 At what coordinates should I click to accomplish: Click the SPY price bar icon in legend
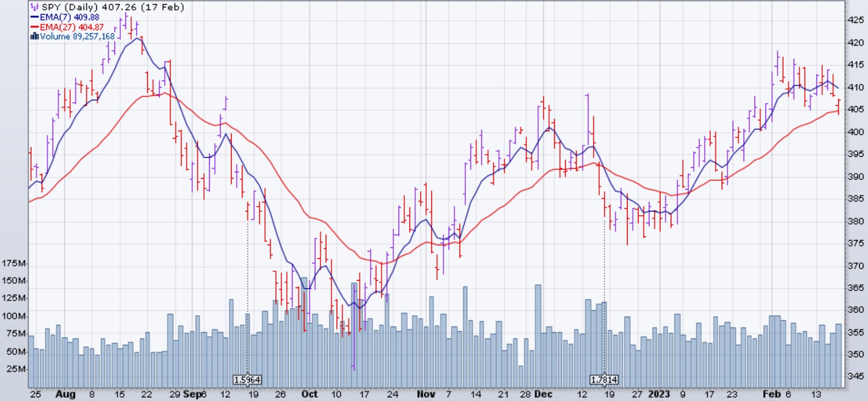tap(34, 7)
